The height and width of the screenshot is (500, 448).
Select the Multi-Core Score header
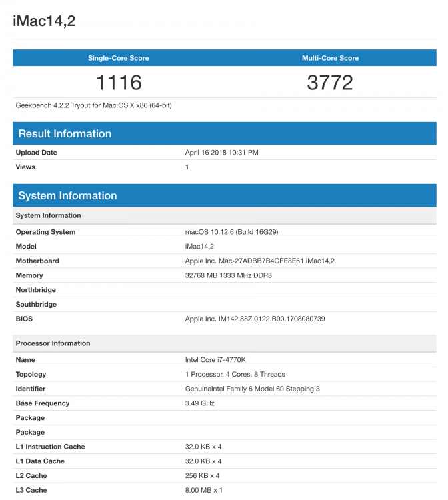pos(331,58)
